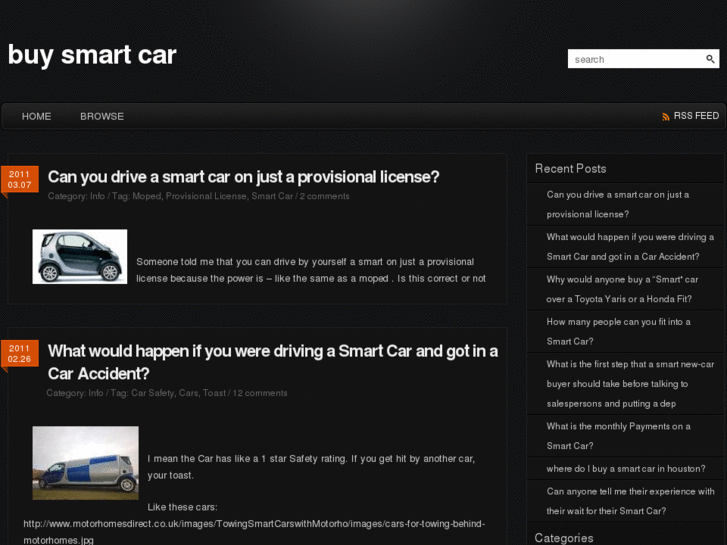
Task: Open recent post 'What is the first step that a smart new-car buyer'
Action: (630, 384)
